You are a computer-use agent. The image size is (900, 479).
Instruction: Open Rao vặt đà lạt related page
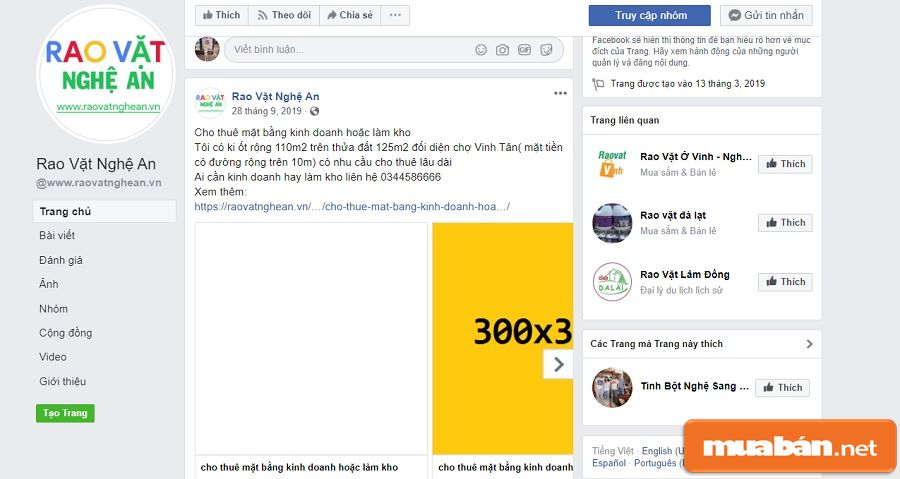673,215
